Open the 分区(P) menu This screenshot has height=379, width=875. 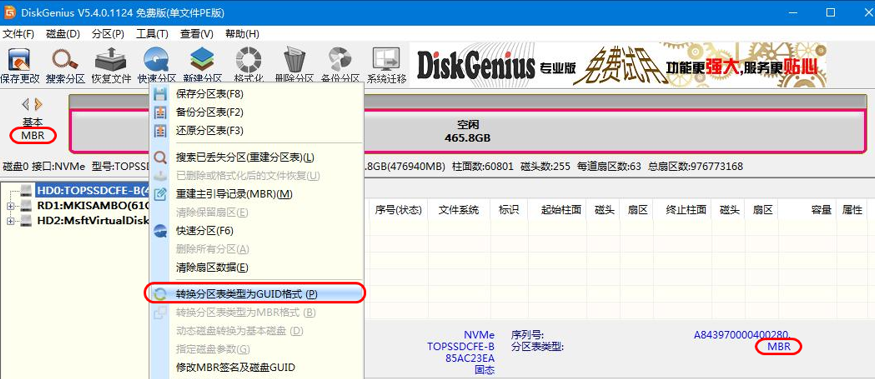(108, 33)
